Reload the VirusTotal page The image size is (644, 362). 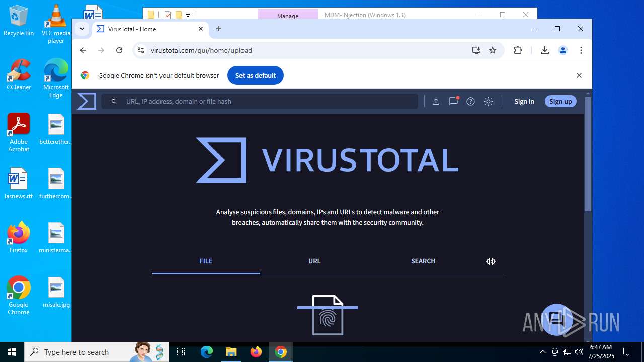[119, 50]
